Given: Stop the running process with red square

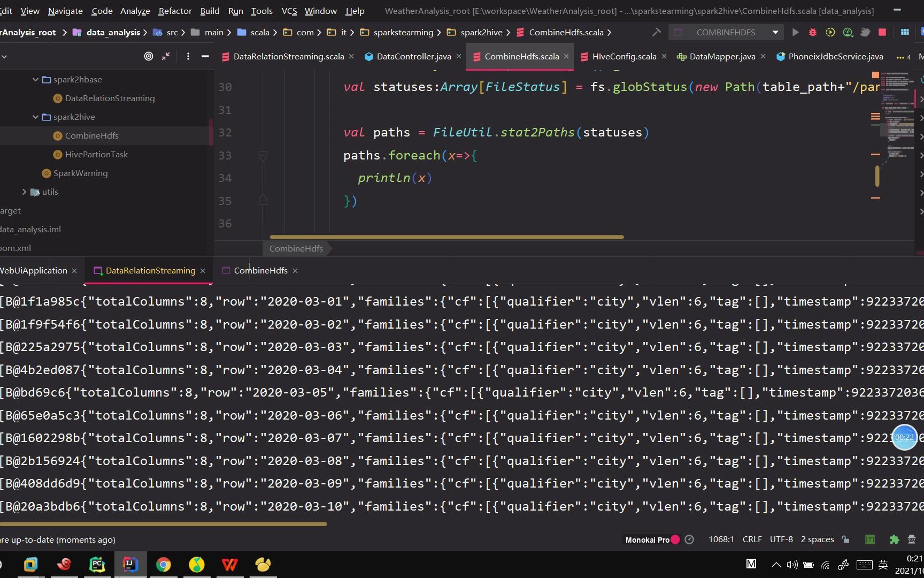Looking at the screenshot, I should coord(882,33).
